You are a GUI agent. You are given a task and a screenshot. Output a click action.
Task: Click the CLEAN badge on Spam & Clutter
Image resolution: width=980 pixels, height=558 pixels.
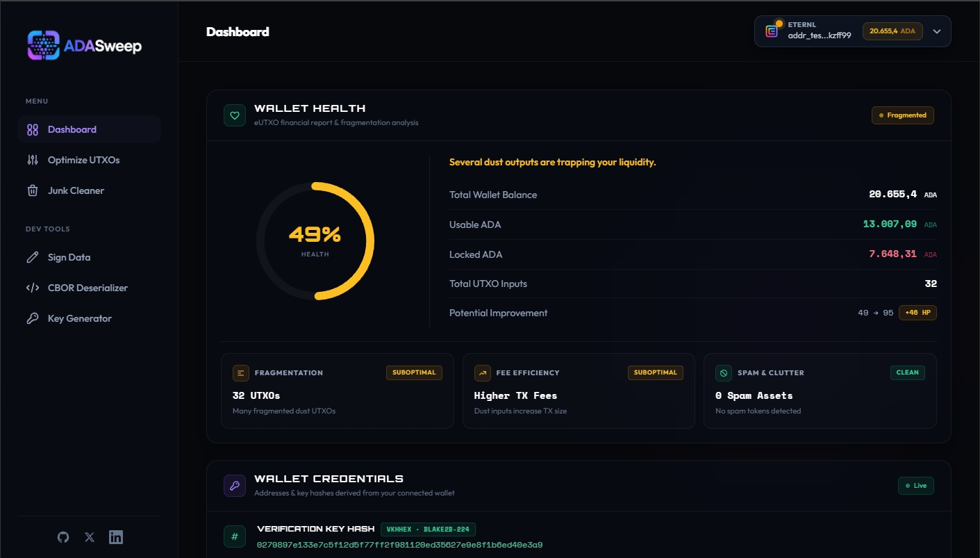pyautogui.click(x=908, y=372)
